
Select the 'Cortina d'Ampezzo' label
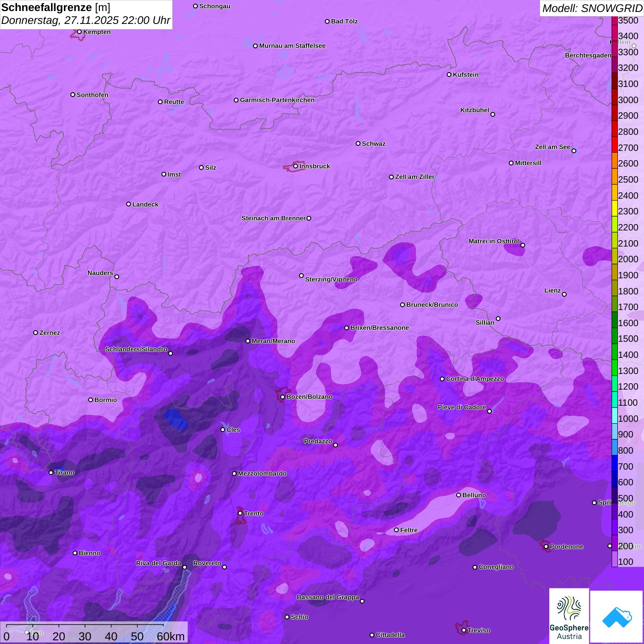(475, 379)
